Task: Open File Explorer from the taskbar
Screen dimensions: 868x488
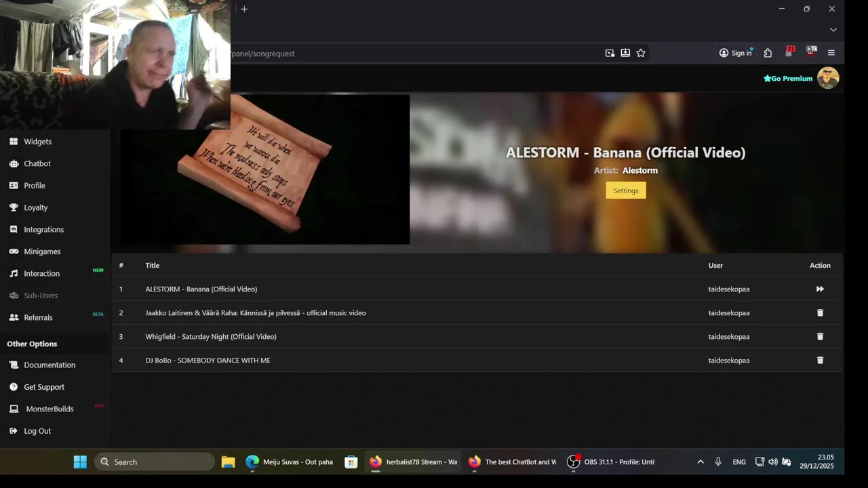Action: [x=228, y=462]
